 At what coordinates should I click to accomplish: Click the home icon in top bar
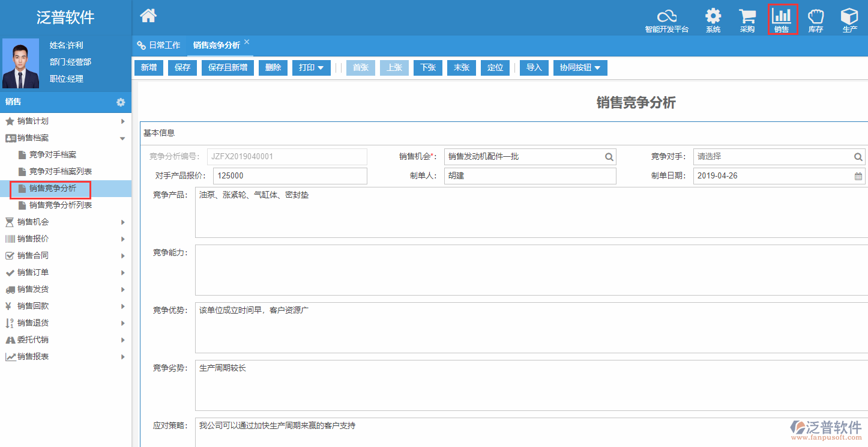point(148,16)
